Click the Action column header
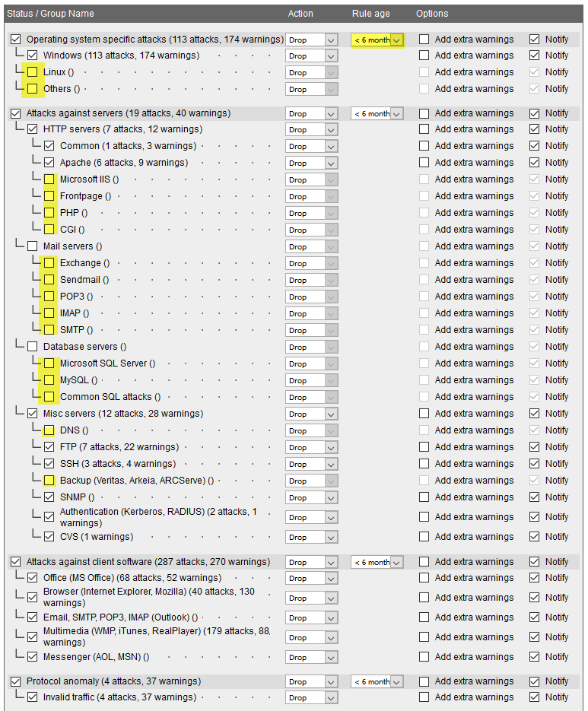The width and height of the screenshot is (588, 711). coord(300,14)
